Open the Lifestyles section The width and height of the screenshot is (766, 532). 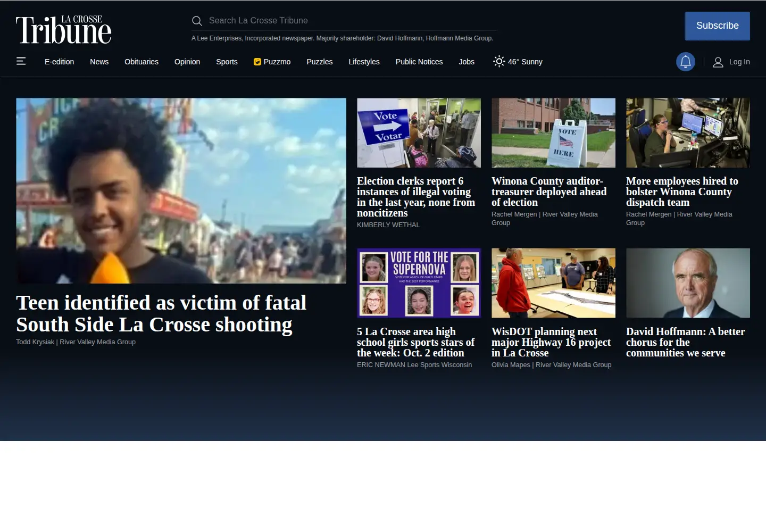(364, 62)
